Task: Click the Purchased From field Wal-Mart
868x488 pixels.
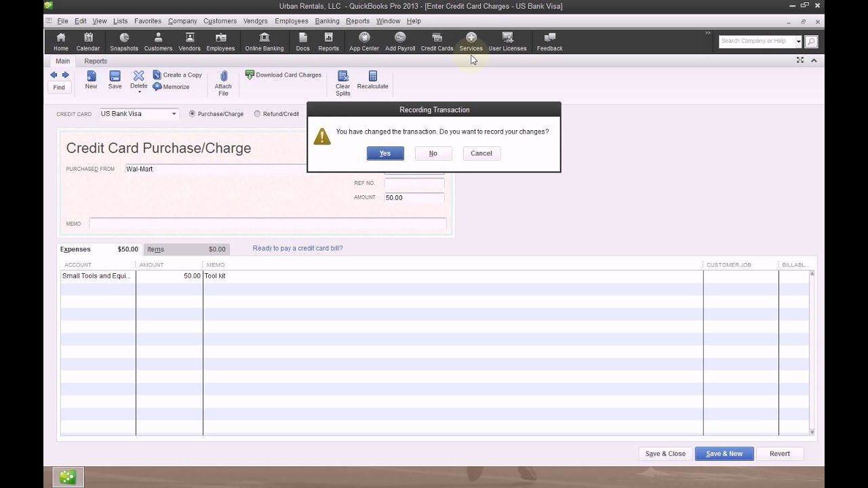Action: point(216,169)
